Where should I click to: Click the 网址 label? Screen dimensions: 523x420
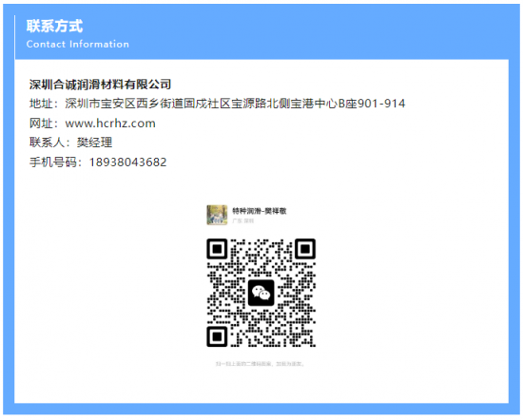pos(41,124)
